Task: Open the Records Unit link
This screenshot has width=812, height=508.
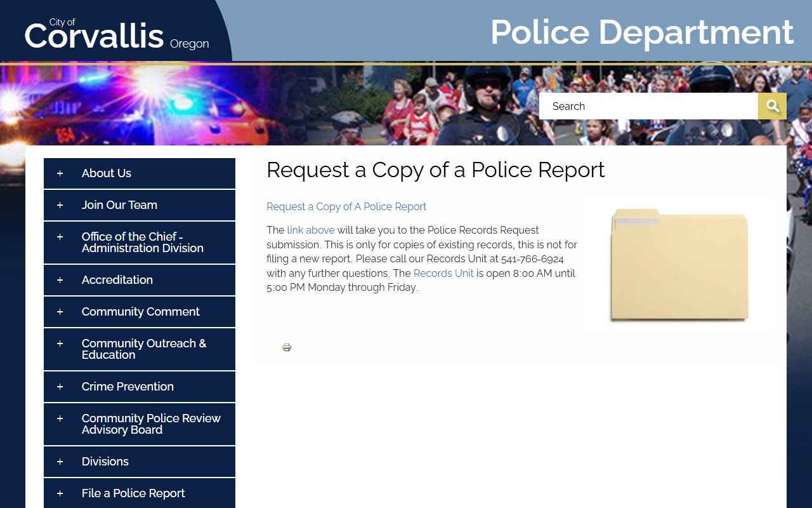Action: coord(443,273)
